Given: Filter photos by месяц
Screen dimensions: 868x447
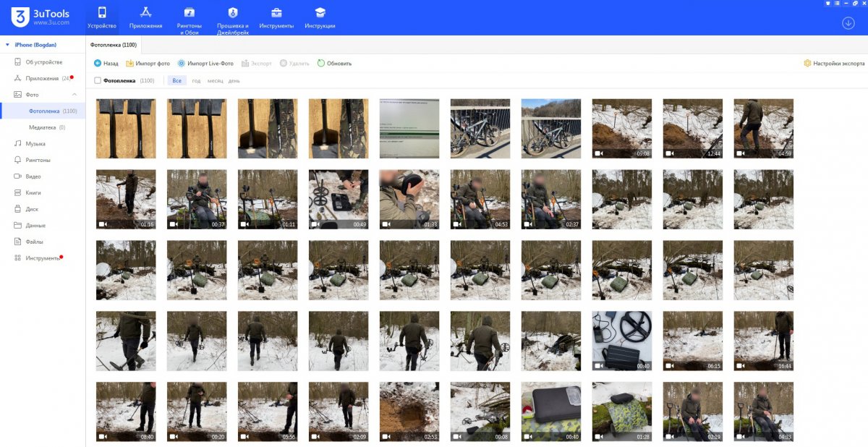Looking at the screenshot, I should [215, 81].
